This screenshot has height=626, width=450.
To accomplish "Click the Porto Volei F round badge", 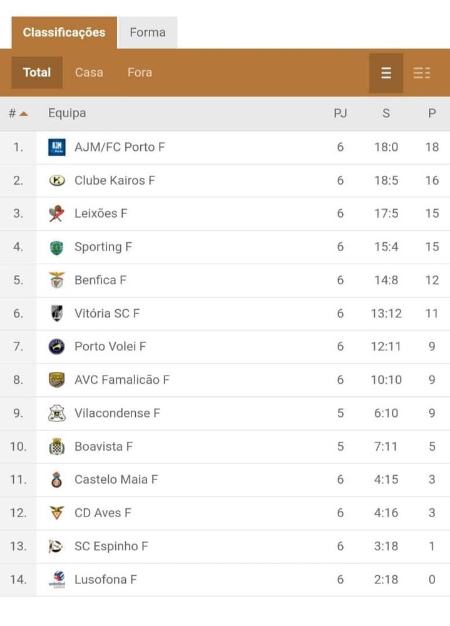I will point(57,347).
